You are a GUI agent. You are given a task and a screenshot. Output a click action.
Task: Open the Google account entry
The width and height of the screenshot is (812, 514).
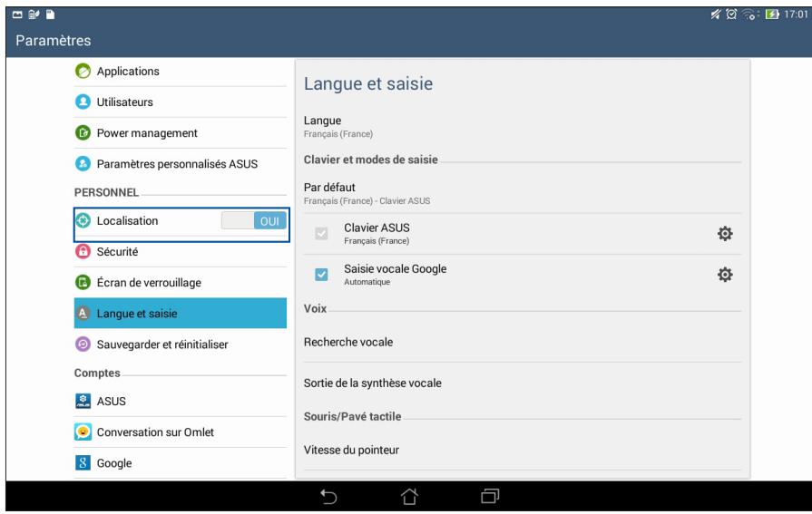[181, 462]
